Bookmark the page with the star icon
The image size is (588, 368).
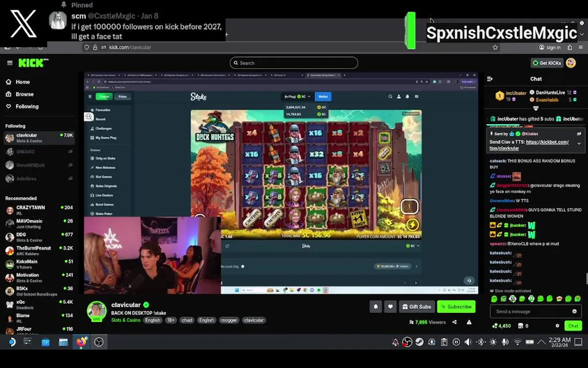(x=495, y=48)
